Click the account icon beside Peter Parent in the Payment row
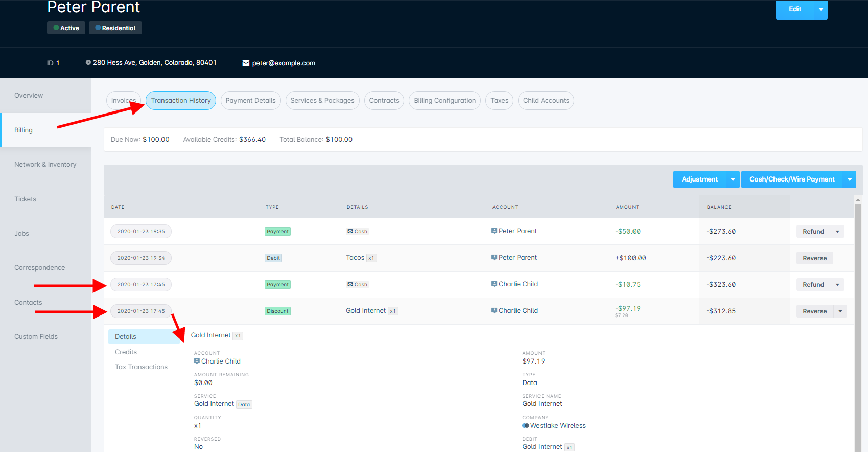The width and height of the screenshot is (868, 452). coord(494,231)
